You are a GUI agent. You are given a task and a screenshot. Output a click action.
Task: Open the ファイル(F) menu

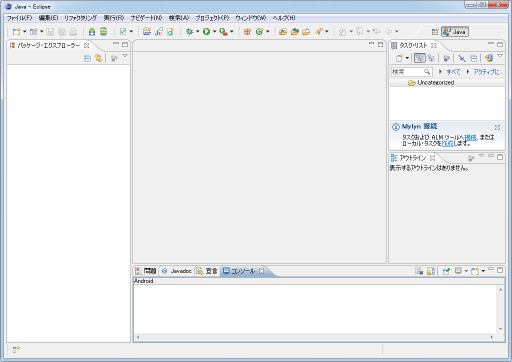click(19, 18)
